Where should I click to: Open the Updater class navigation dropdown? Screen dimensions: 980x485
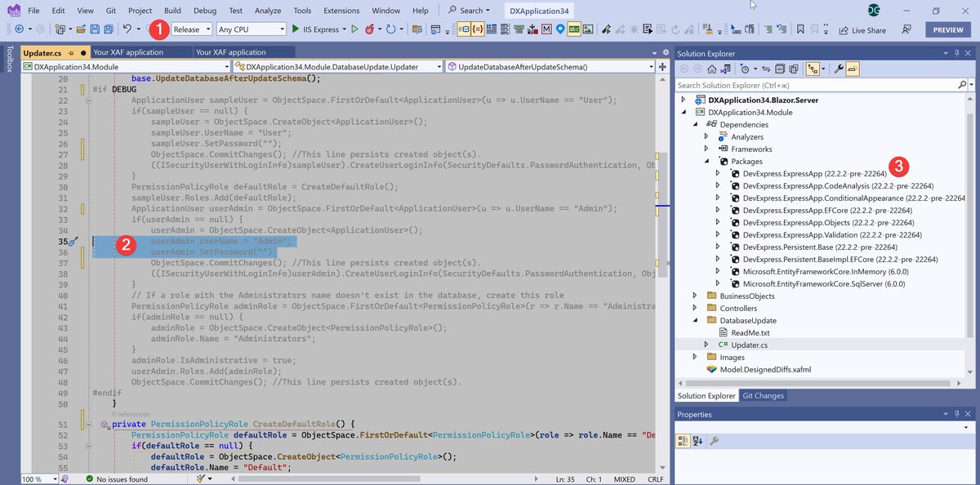tap(338, 67)
